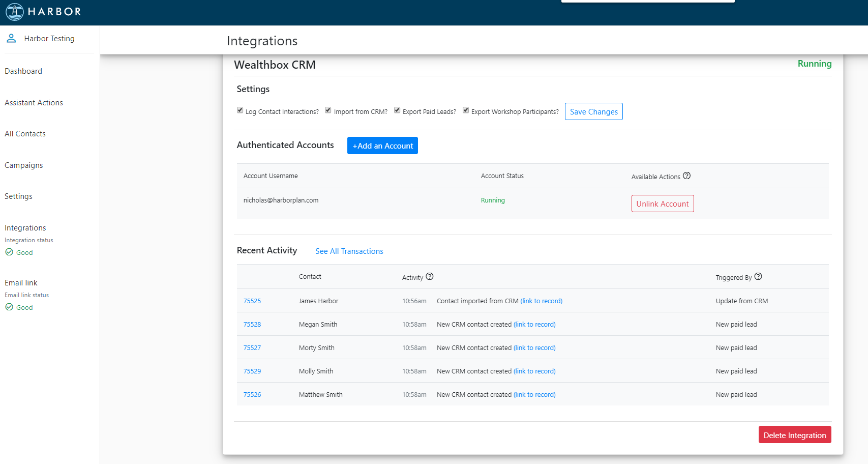Click +Add an Account button

click(383, 146)
